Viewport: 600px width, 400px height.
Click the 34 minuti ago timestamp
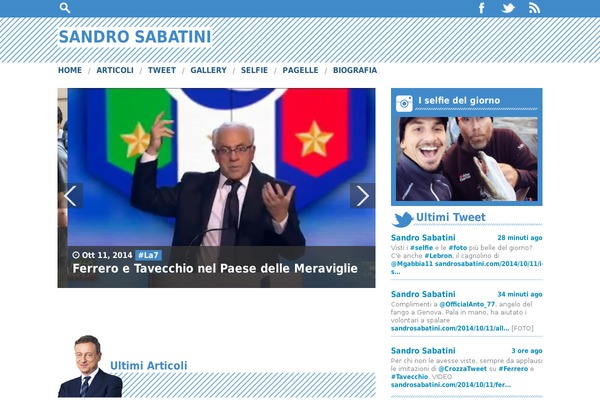[520, 294]
